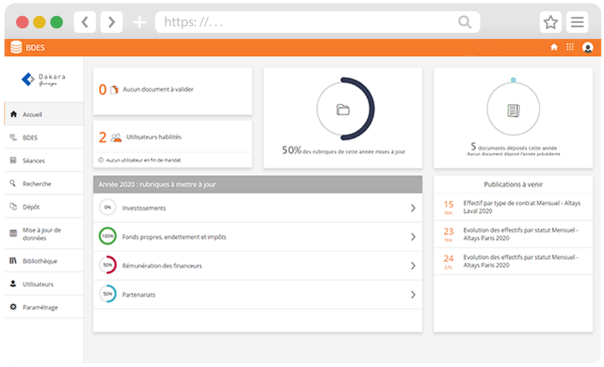The width and height of the screenshot is (604, 367).
Task: Click the Investissements row label
Action: point(144,208)
